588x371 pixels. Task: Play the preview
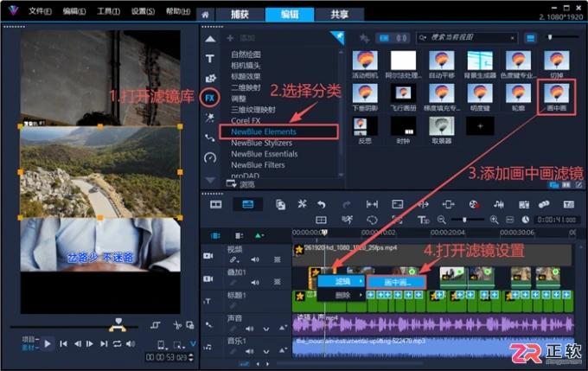(48, 343)
